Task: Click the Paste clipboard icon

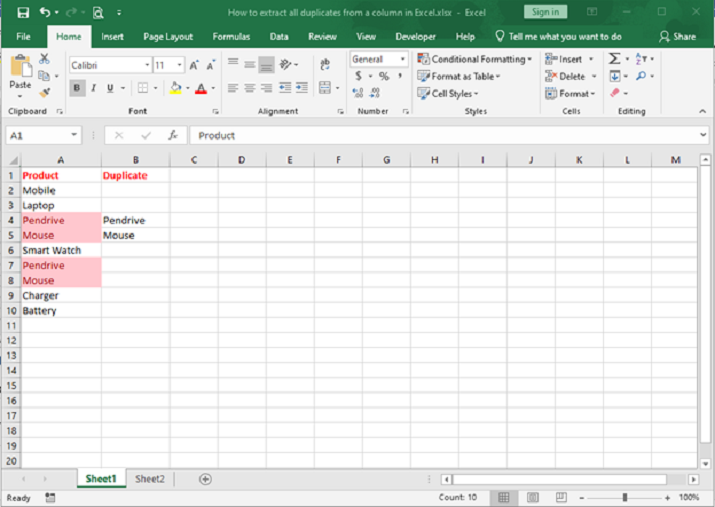Action: 21,67
